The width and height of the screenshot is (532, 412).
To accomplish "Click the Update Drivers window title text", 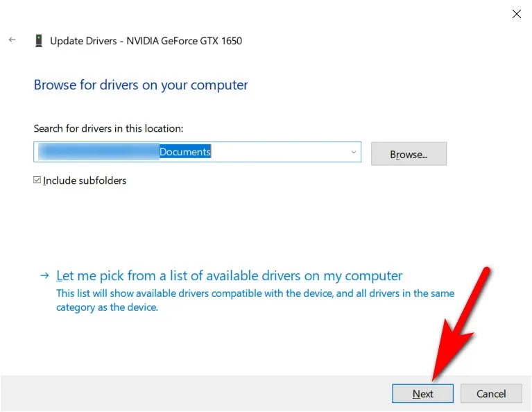I will (x=146, y=41).
